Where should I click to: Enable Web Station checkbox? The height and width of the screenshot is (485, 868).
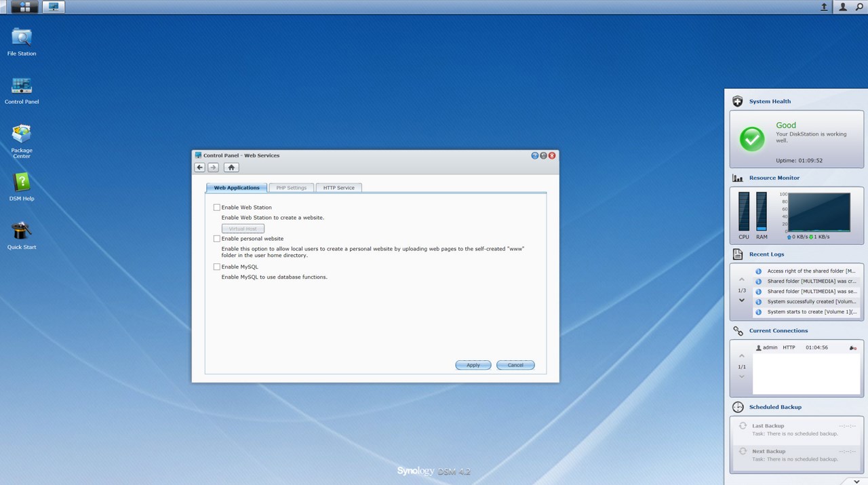(x=217, y=208)
